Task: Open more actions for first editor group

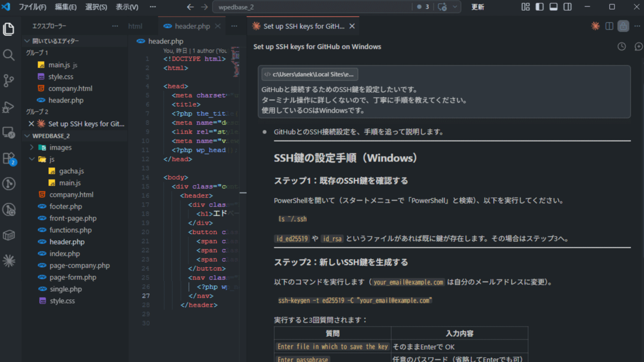Action: tap(234, 26)
